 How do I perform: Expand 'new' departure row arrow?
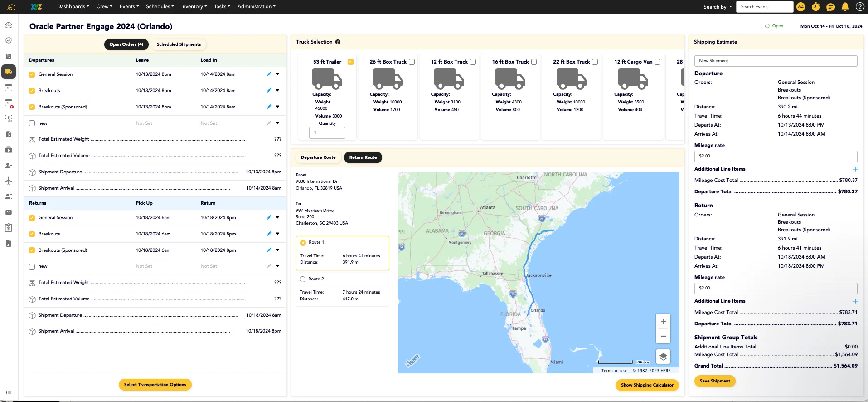(277, 123)
